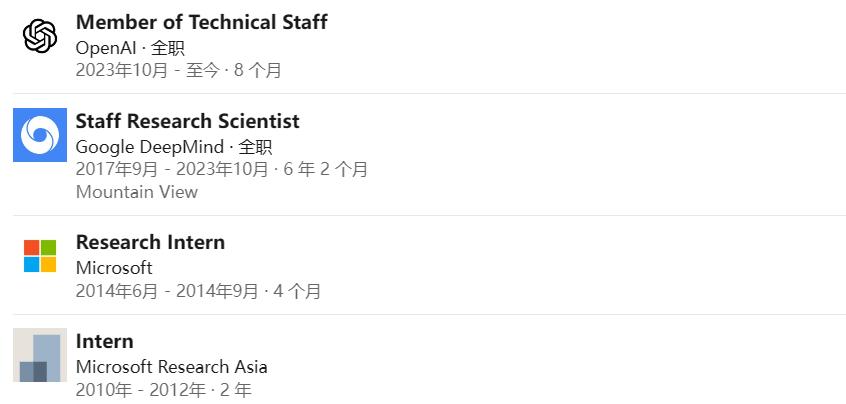
Task: Click the Microsoft company name
Action: [x=114, y=268]
